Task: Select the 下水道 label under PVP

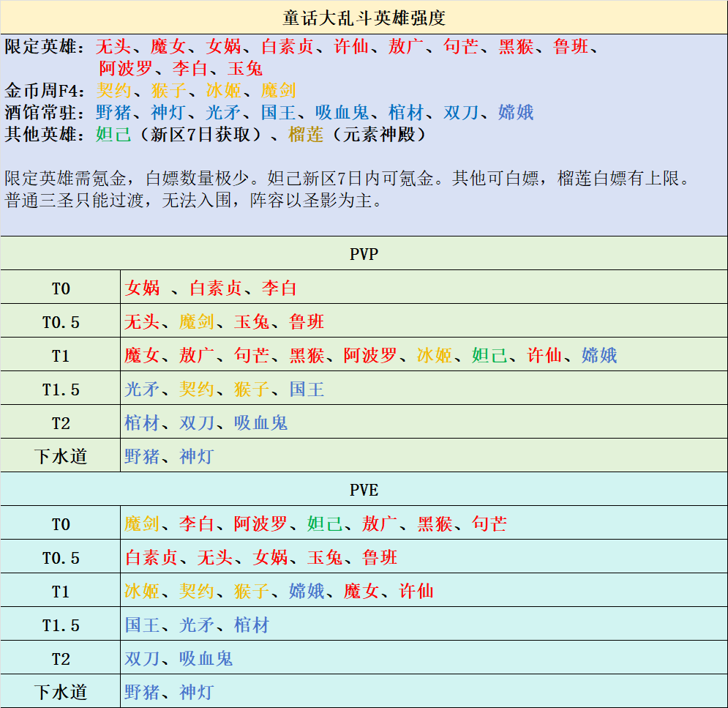Action: (x=61, y=457)
